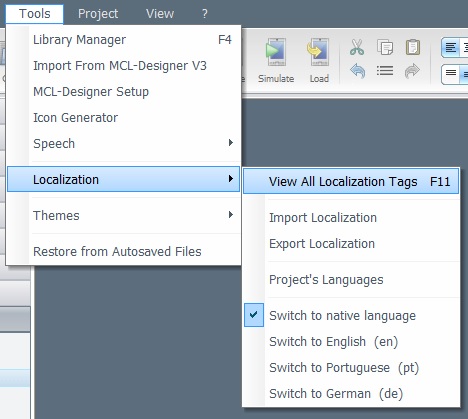
Task: Click the grey Redo arrow icon
Action: point(412,71)
